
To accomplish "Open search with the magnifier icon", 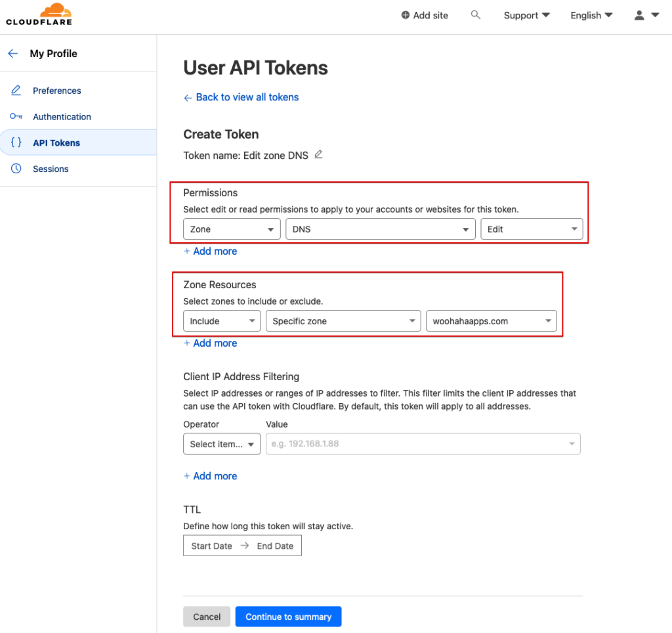I will (475, 15).
